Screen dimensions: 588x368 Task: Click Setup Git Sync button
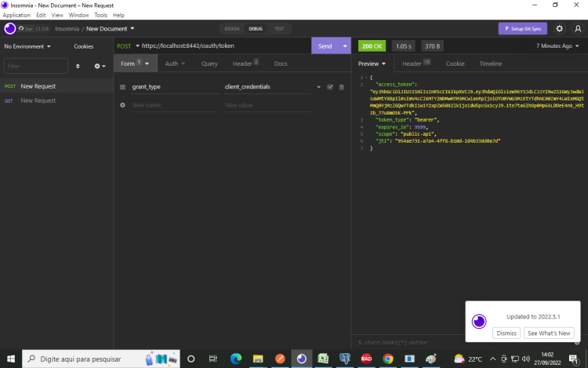523,28
